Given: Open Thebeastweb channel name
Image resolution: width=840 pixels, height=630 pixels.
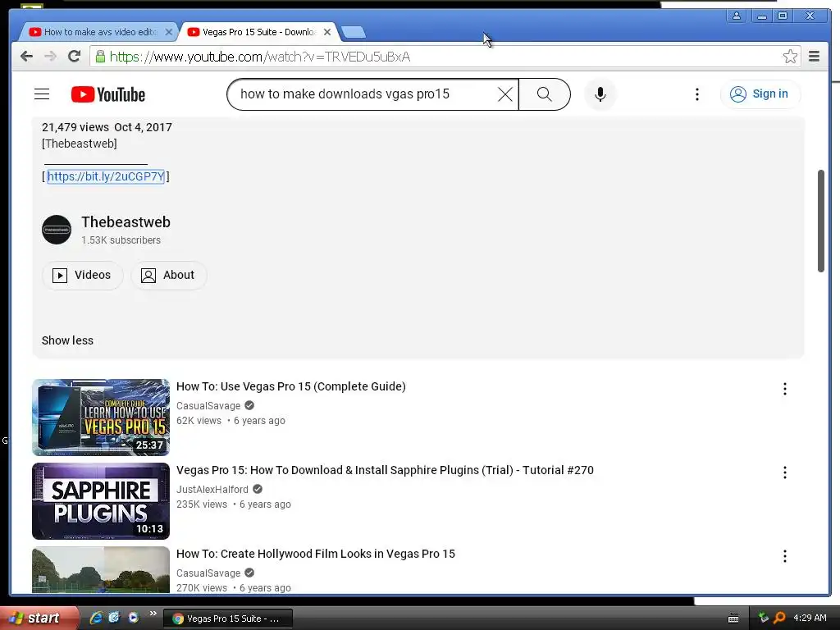Looking at the screenshot, I should pos(126,221).
